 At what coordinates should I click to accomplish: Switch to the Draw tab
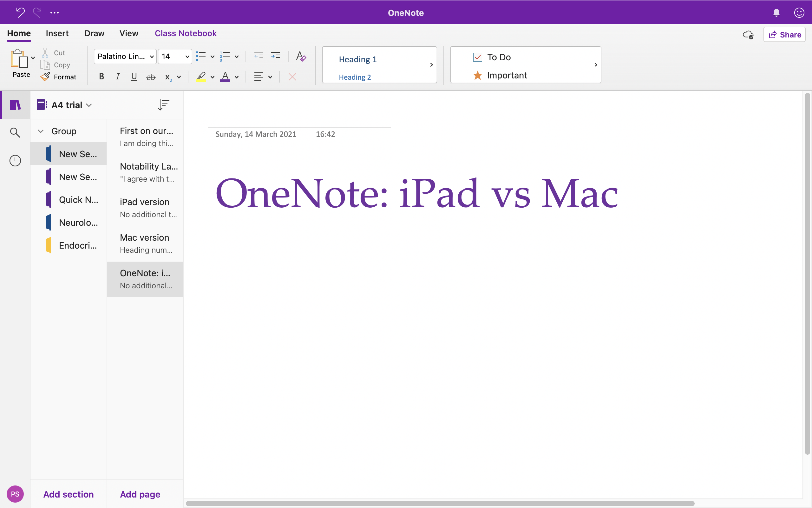pyautogui.click(x=94, y=33)
